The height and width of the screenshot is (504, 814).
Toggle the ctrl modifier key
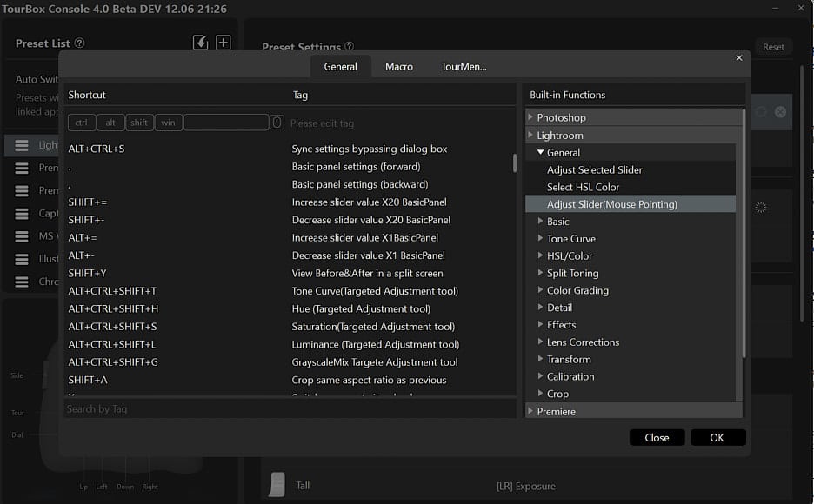[82, 123]
